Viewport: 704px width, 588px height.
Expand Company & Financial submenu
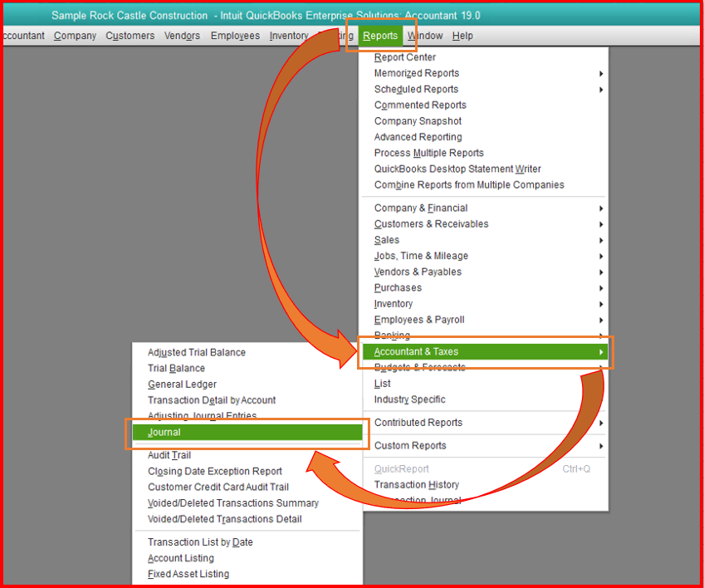[x=485, y=208]
